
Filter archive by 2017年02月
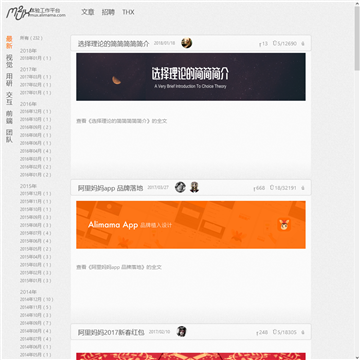click(x=35, y=85)
